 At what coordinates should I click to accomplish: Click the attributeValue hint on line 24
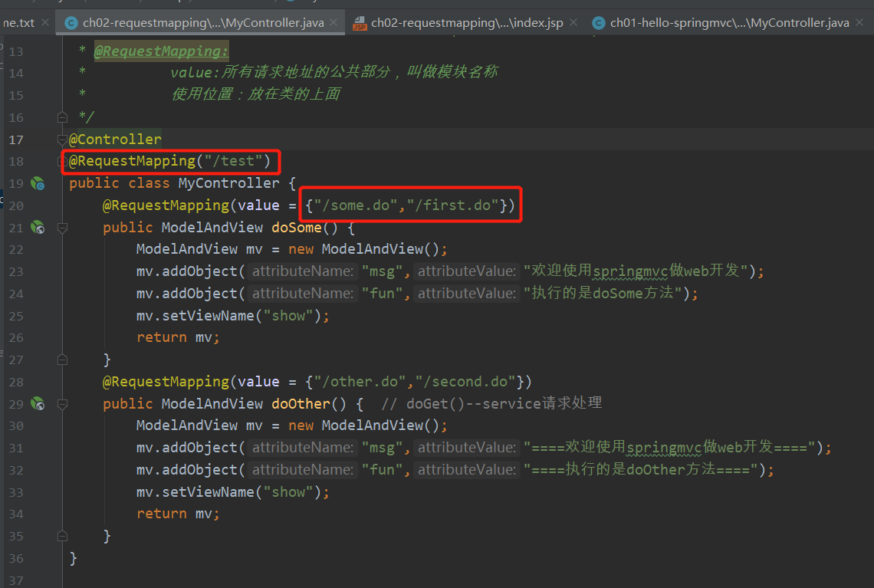(x=467, y=293)
